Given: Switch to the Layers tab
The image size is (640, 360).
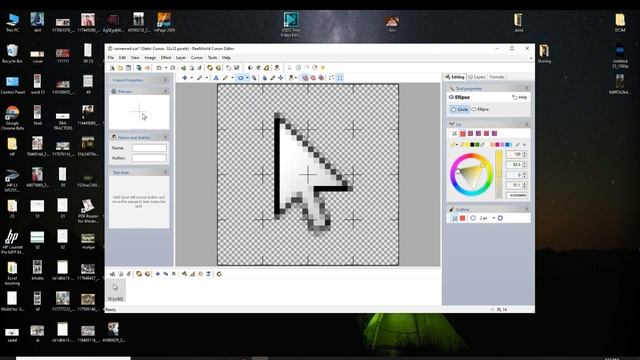Looking at the screenshot, I should [477, 77].
